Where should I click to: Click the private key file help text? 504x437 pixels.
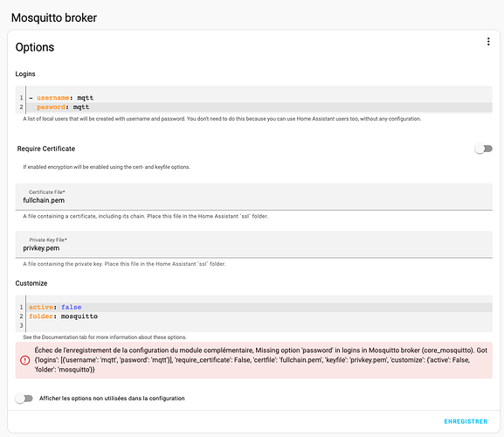124,264
